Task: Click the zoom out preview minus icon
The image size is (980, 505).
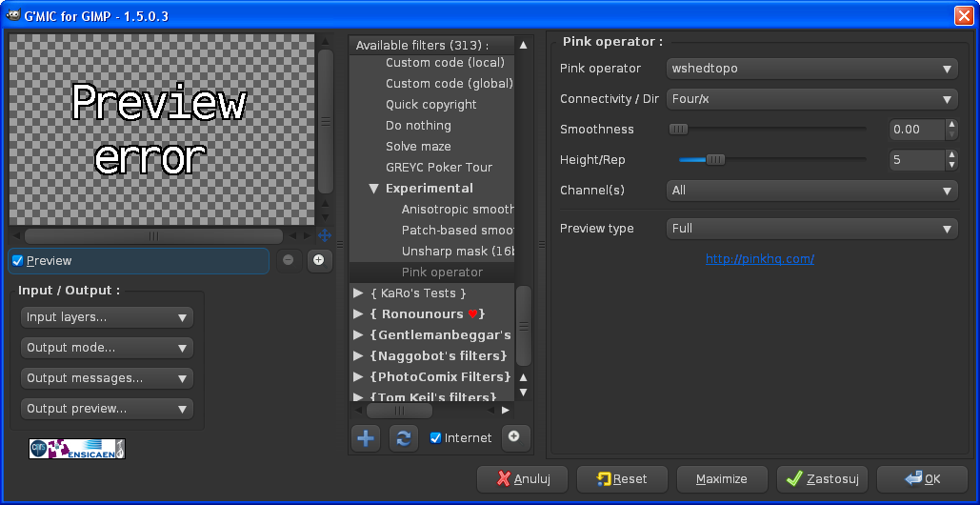Action: pos(289,261)
